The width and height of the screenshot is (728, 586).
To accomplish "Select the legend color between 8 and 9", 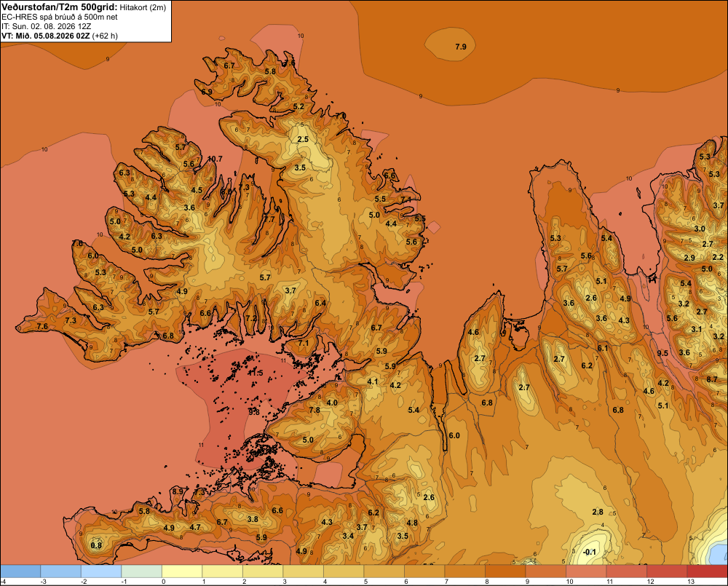I will [505, 571].
